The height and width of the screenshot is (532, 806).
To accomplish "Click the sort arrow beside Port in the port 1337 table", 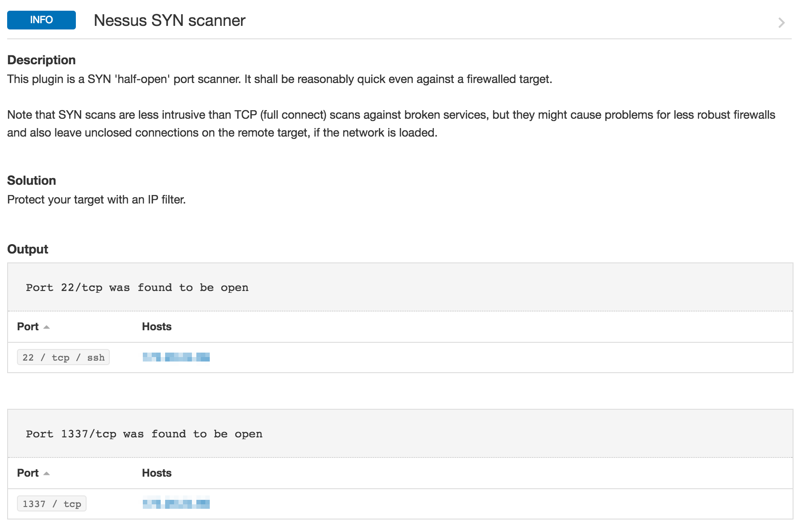I will point(46,474).
